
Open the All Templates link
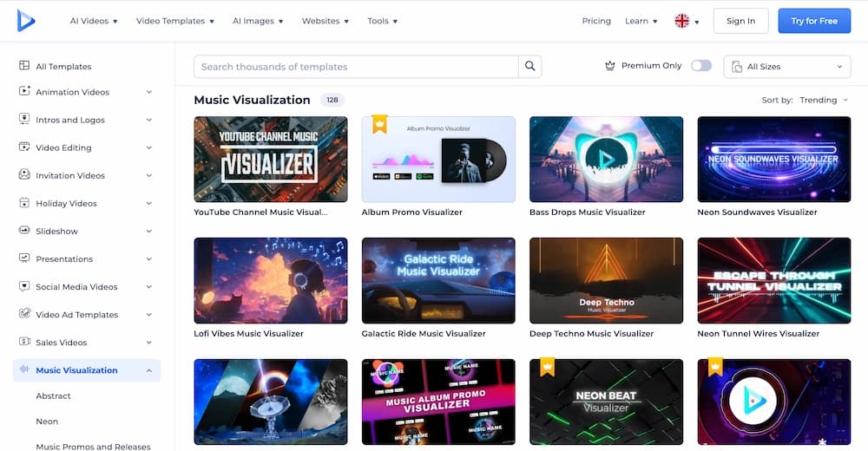[63, 67]
